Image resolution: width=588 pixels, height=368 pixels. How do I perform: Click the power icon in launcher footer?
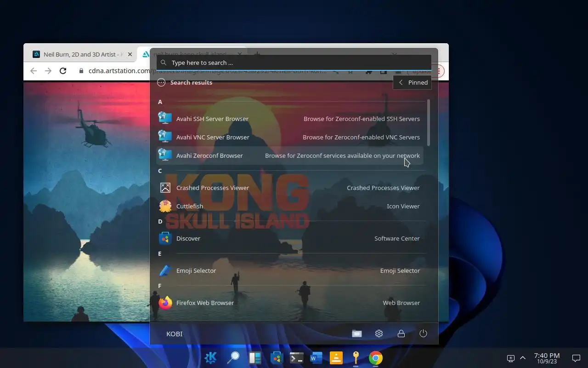(423, 333)
